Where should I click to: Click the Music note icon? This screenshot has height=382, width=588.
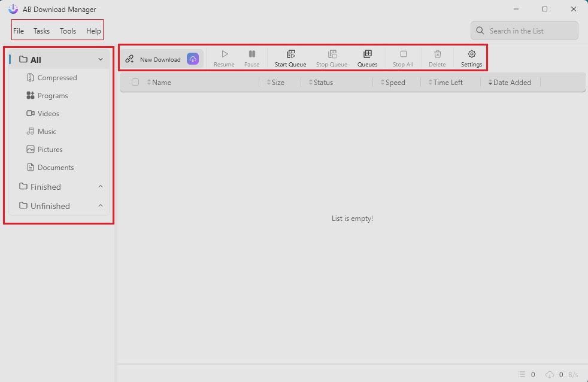point(31,131)
